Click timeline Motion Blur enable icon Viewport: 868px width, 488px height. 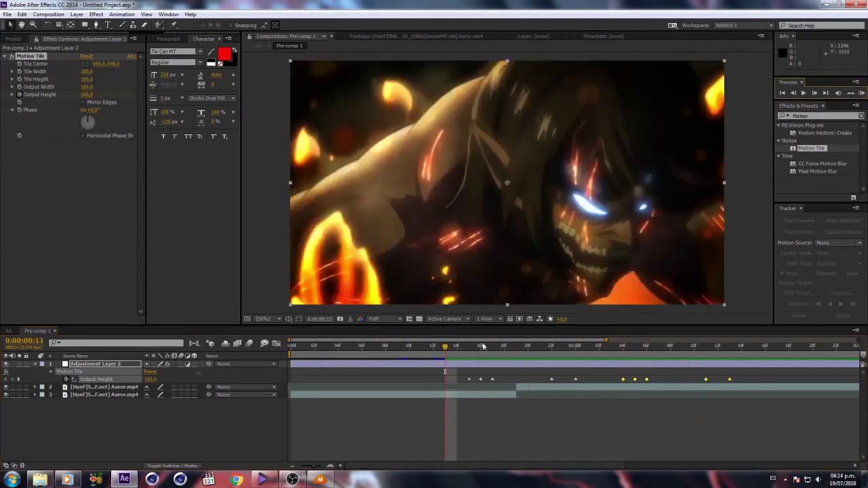point(249,344)
